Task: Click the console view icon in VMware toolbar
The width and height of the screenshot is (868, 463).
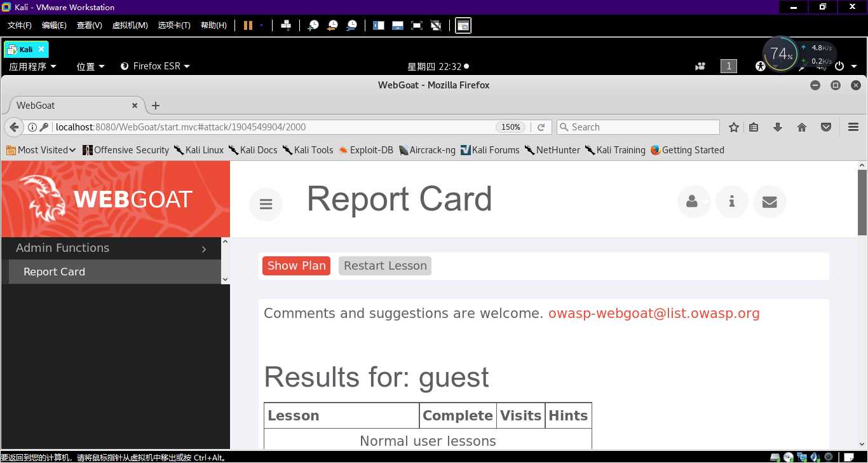Action: coord(463,25)
